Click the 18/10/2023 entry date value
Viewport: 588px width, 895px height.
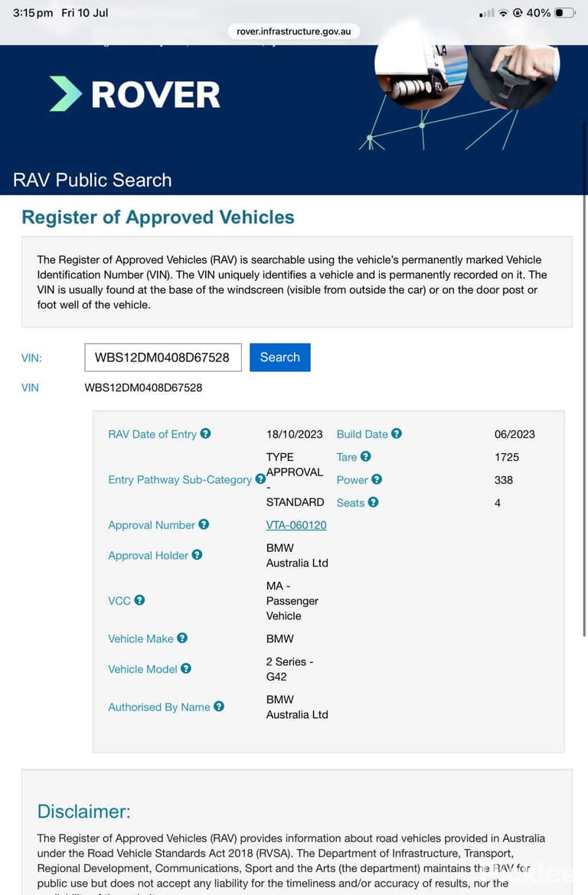pos(295,434)
